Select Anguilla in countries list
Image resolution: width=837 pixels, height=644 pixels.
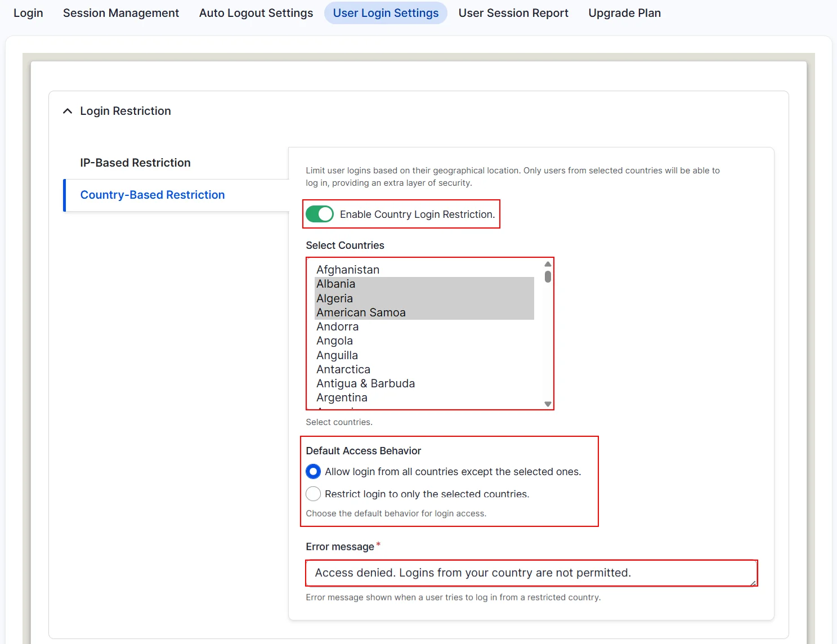pyautogui.click(x=424, y=355)
